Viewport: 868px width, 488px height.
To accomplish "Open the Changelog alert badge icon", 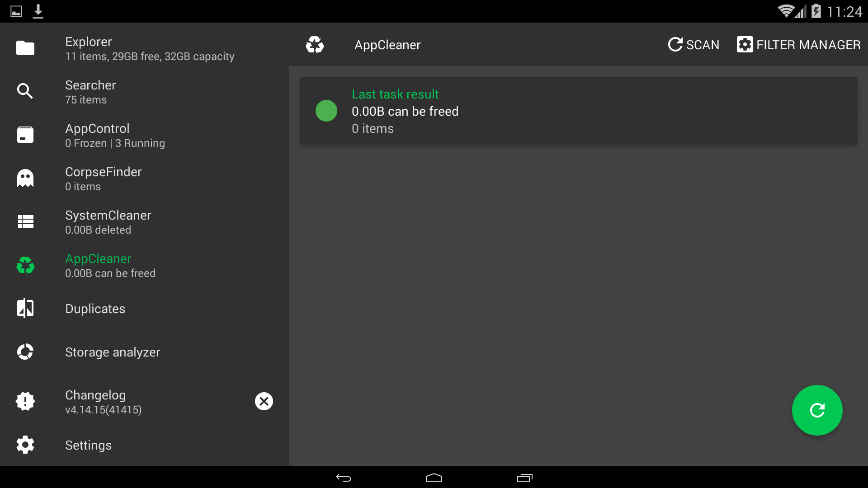I will tap(25, 401).
